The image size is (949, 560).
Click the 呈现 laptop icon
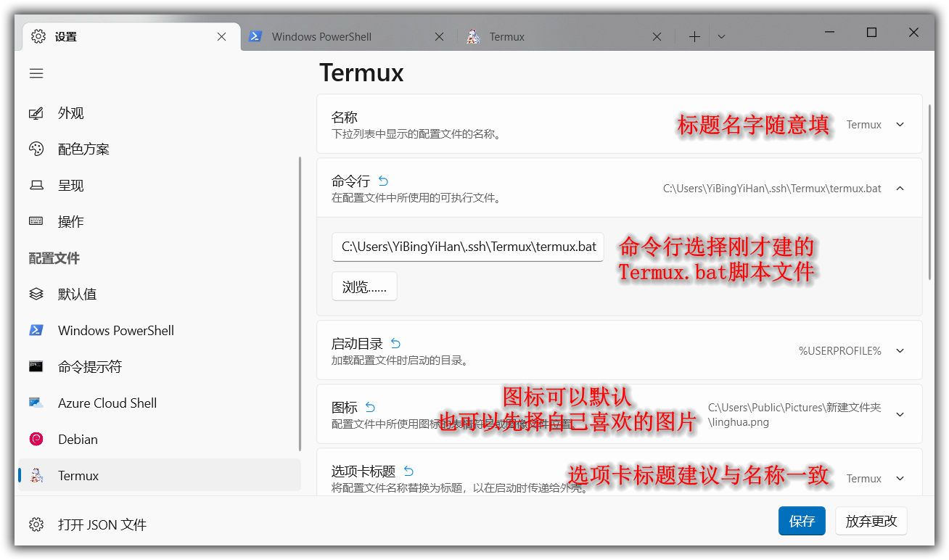(36, 186)
